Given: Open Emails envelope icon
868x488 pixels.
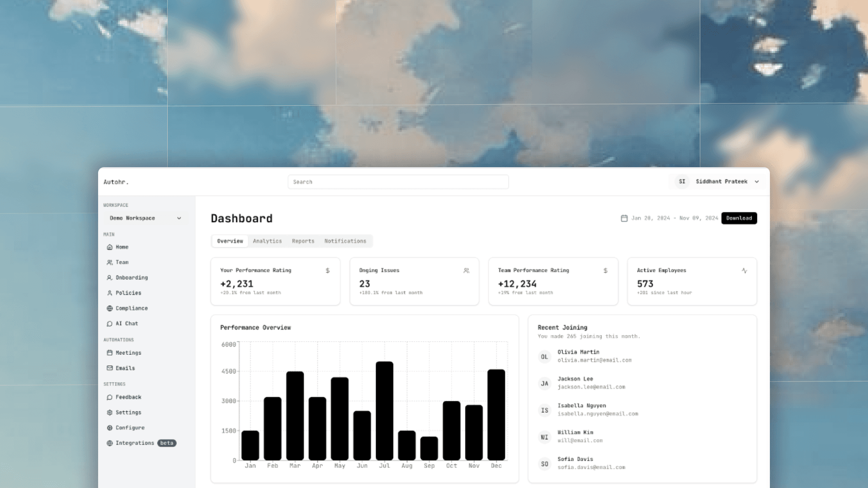Looking at the screenshot, I should click(109, 368).
